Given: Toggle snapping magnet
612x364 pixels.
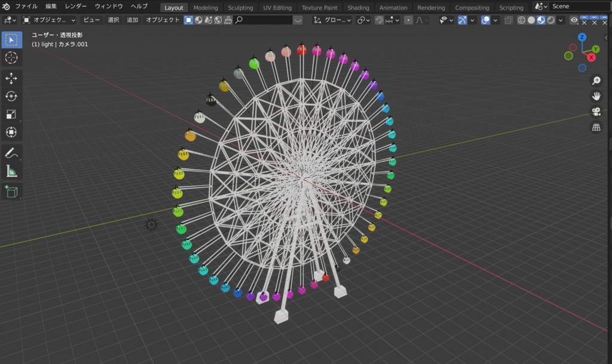Looking at the screenshot, I should (378, 20).
